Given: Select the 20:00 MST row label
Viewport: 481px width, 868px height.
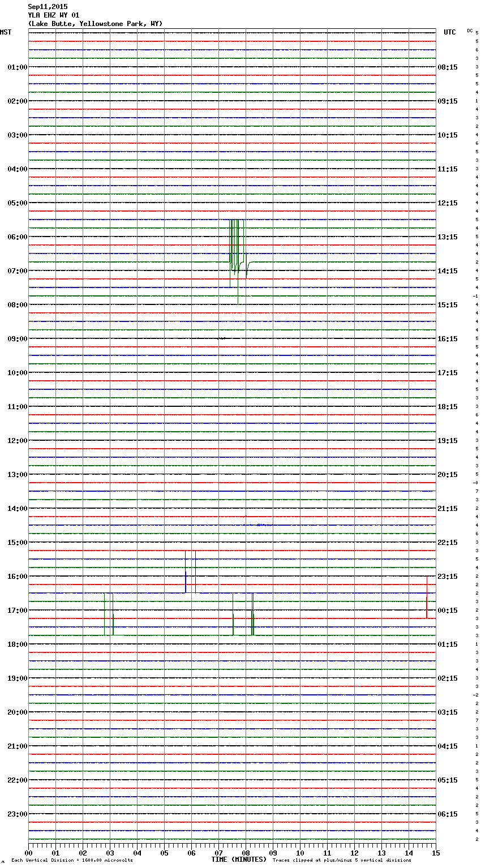Looking at the screenshot, I should [17, 712].
